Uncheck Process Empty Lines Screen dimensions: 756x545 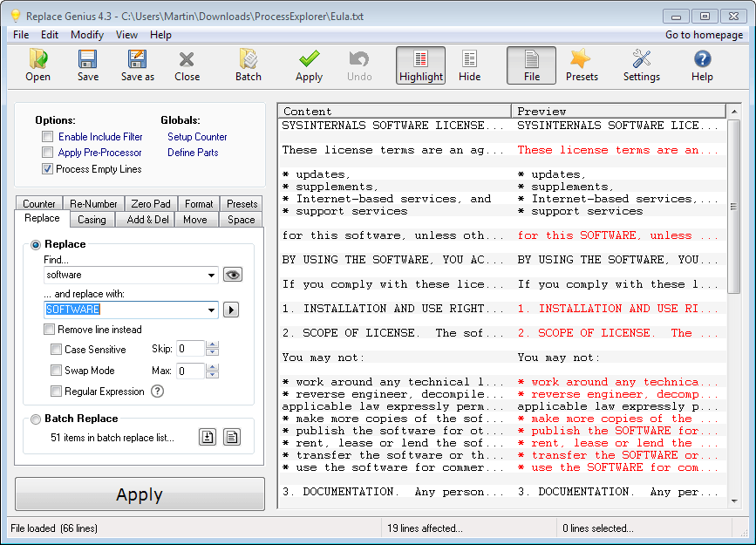point(47,169)
